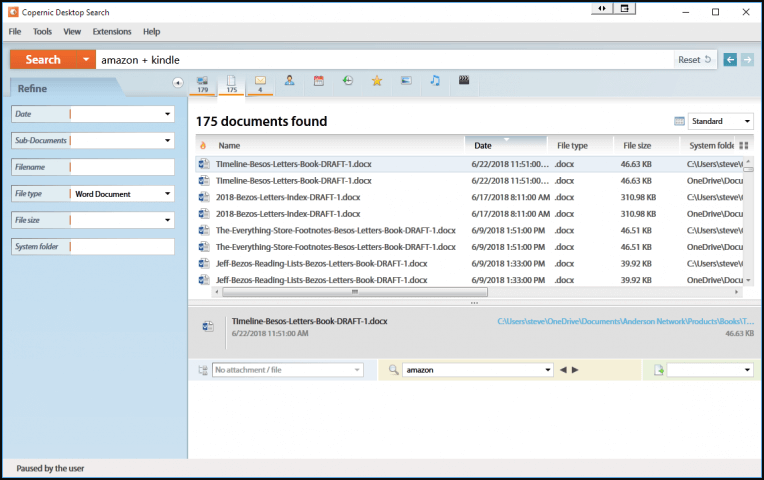764x480 pixels.
Task: Click the Word icon in the preview header
Action: (x=208, y=326)
